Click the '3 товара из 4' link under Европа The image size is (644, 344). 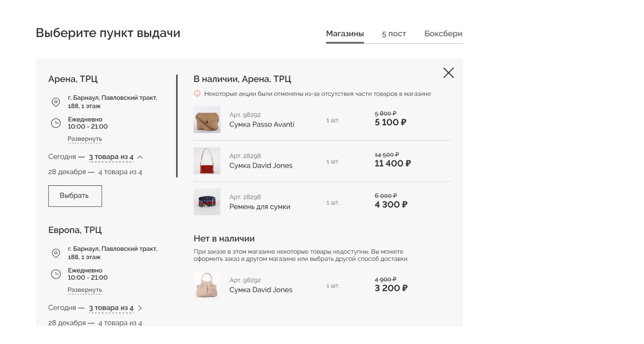point(111,308)
